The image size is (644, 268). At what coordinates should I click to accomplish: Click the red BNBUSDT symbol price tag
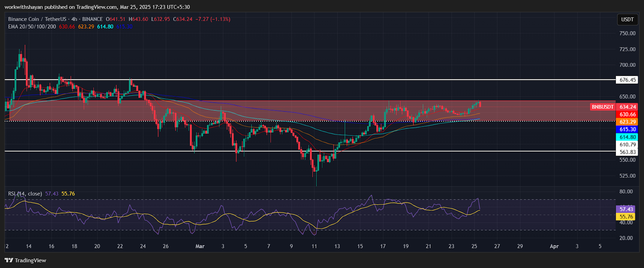click(603, 107)
